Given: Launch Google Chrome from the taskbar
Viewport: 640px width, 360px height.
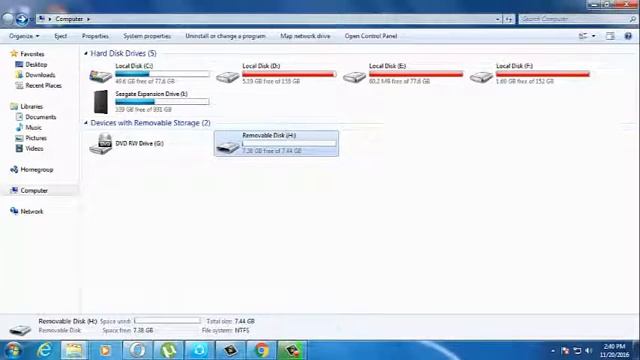Looking at the screenshot, I should point(261,350).
